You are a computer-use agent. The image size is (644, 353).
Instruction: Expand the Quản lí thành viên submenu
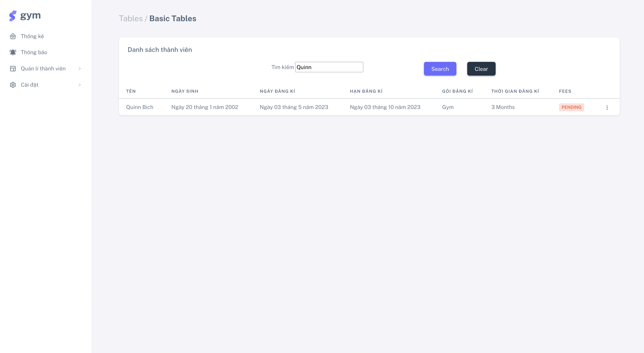(80, 68)
